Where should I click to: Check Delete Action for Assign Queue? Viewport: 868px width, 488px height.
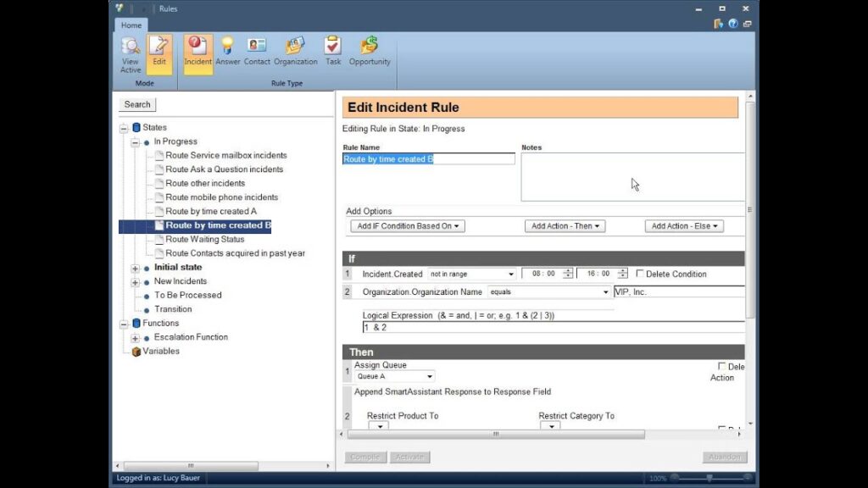point(722,366)
